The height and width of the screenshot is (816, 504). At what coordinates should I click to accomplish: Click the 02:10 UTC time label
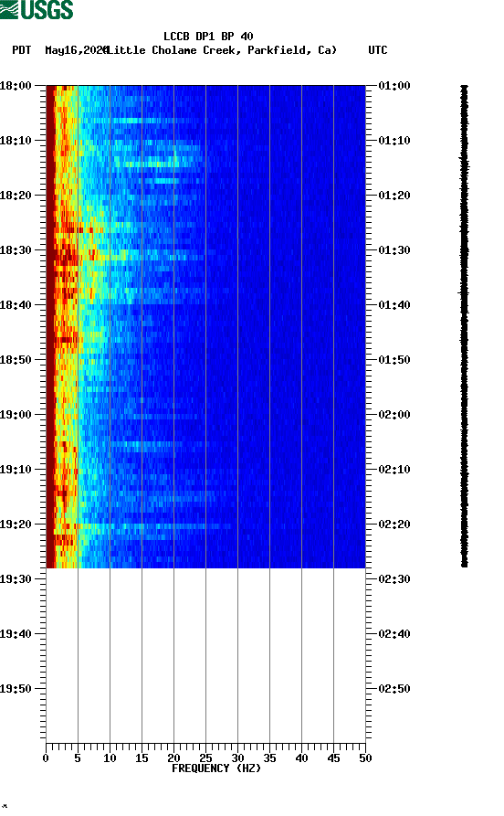click(394, 470)
